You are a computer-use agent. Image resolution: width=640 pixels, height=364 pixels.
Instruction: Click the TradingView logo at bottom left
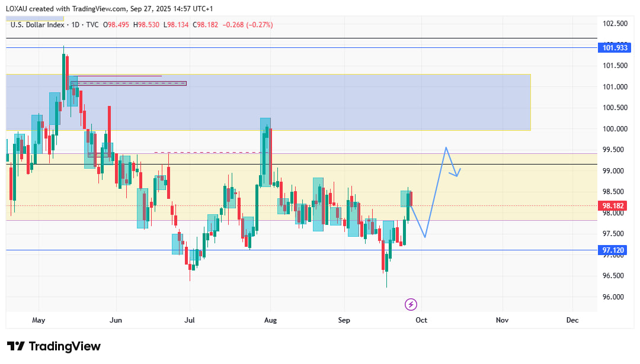pyautogui.click(x=54, y=346)
